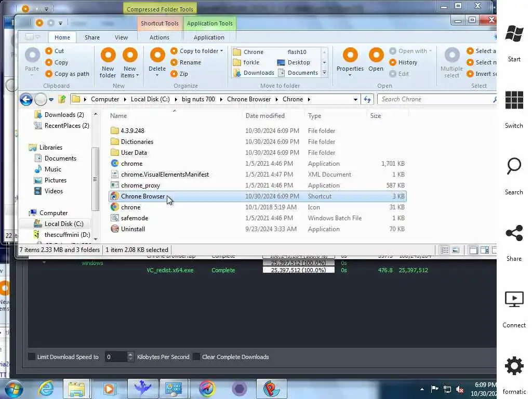This screenshot has width=532, height=399.
Task: Move to Documents in folder gallery
Action: [298, 73]
